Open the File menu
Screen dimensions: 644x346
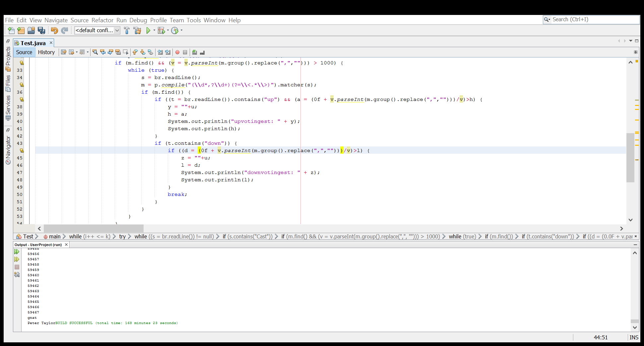9,20
